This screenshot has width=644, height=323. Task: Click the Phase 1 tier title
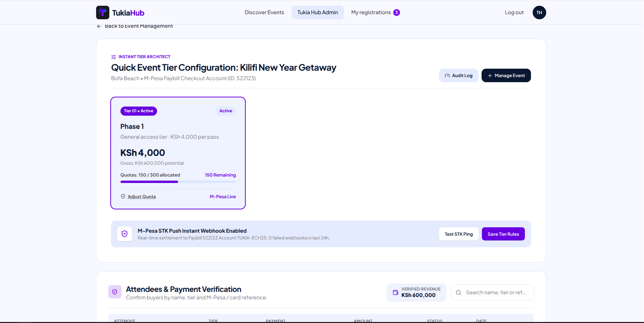[x=132, y=126]
